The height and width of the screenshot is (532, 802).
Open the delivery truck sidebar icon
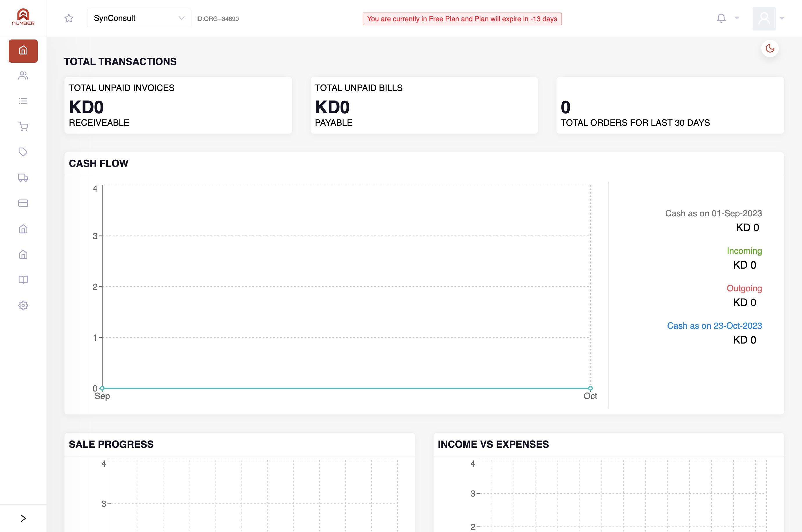point(23,177)
